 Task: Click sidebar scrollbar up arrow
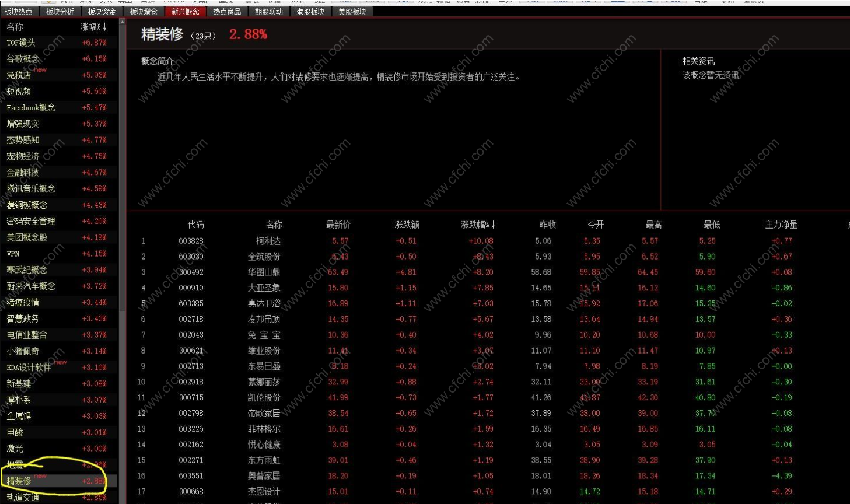(x=123, y=22)
